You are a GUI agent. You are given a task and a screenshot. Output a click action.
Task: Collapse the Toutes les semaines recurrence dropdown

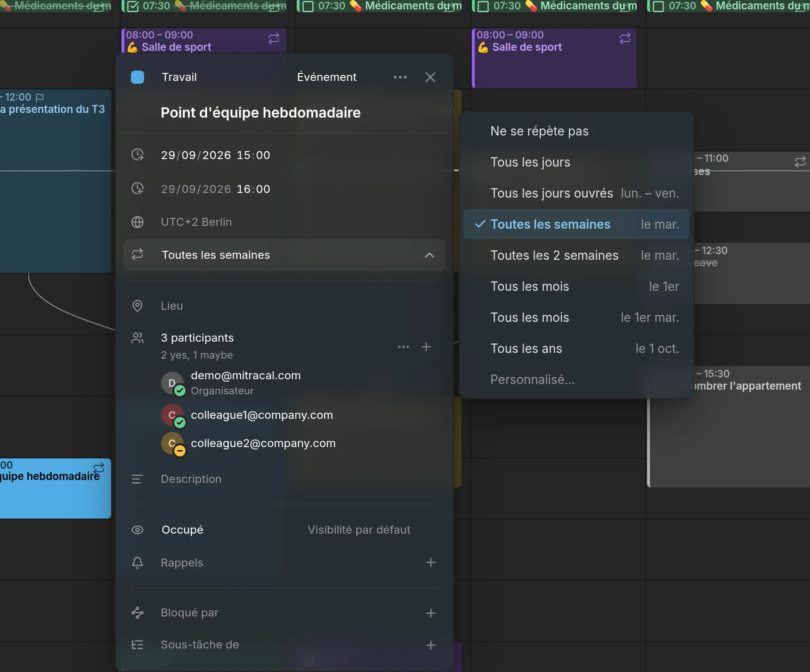tap(429, 255)
